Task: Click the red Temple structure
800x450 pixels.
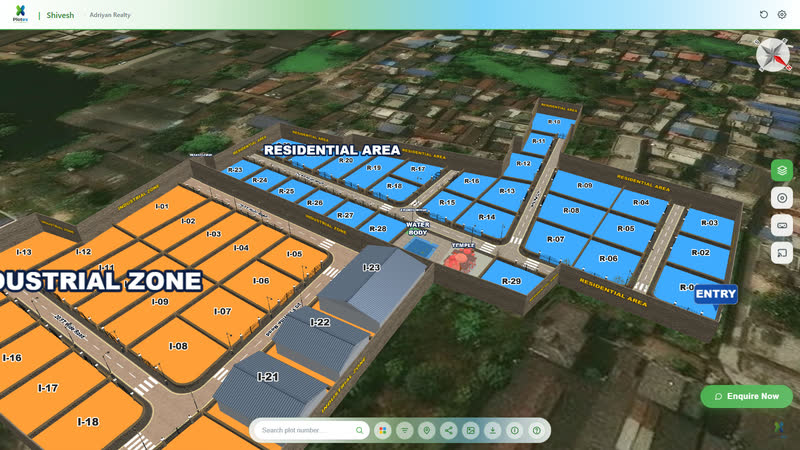Action: pyautogui.click(x=461, y=259)
